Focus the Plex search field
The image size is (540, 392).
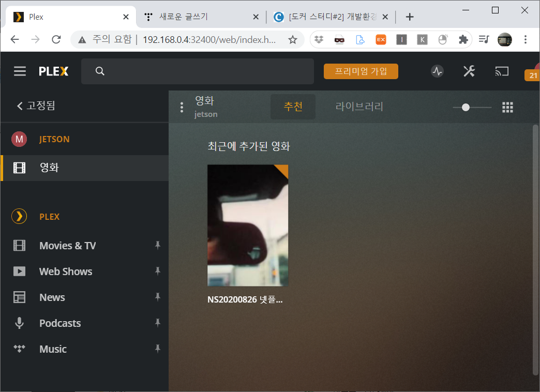(198, 71)
